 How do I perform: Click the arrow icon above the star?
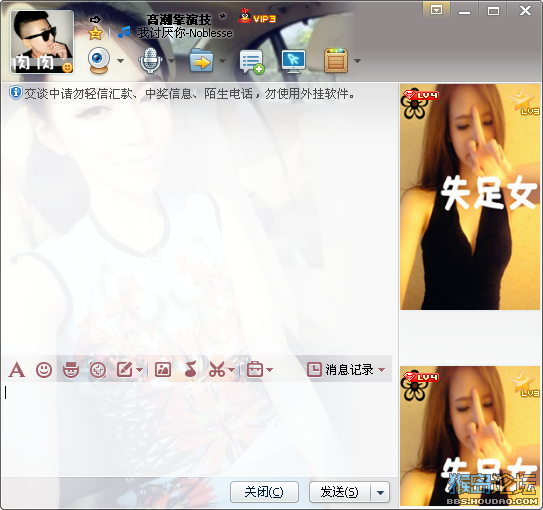(x=95, y=20)
